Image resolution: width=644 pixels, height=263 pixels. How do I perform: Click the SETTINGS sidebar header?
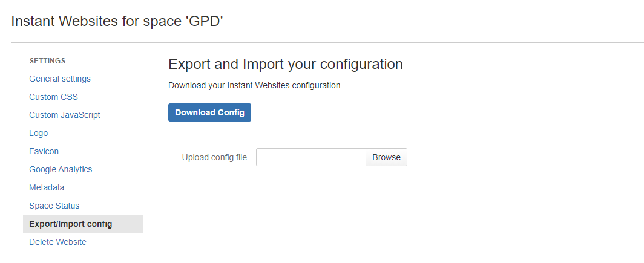tap(48, 60)
